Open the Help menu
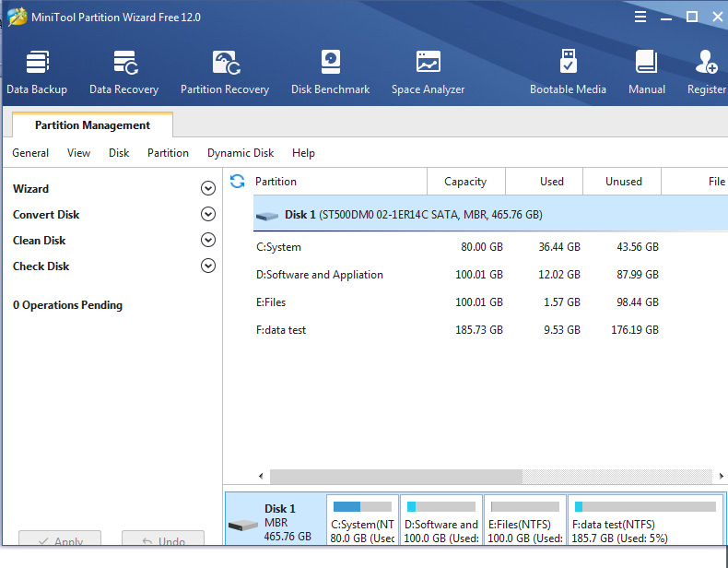Screen dimensions: 728x568 point(303,153)
